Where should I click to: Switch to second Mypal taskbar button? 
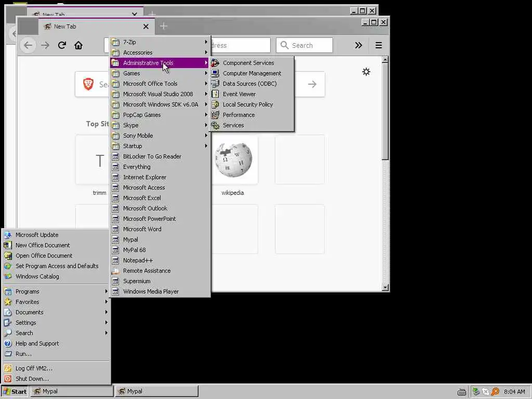(x=156, y=391)
